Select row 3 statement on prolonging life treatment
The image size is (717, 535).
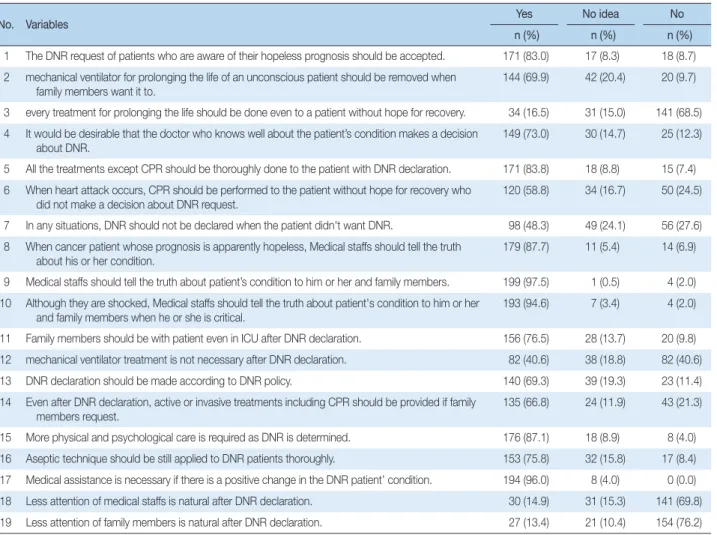tap(245, 112)
